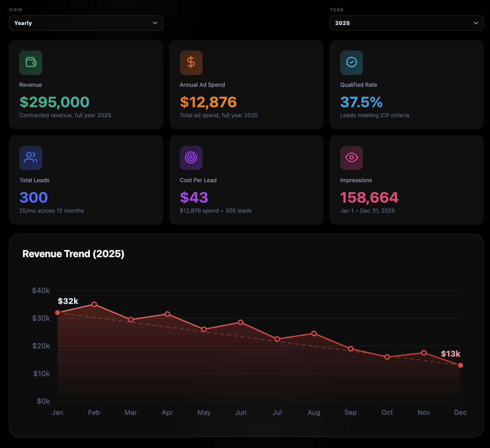The height and width of the screenshot is (448, 490).
Task: Click the chevron arrow in View selector
Action: pyautogui.click(x=155, y=23)
